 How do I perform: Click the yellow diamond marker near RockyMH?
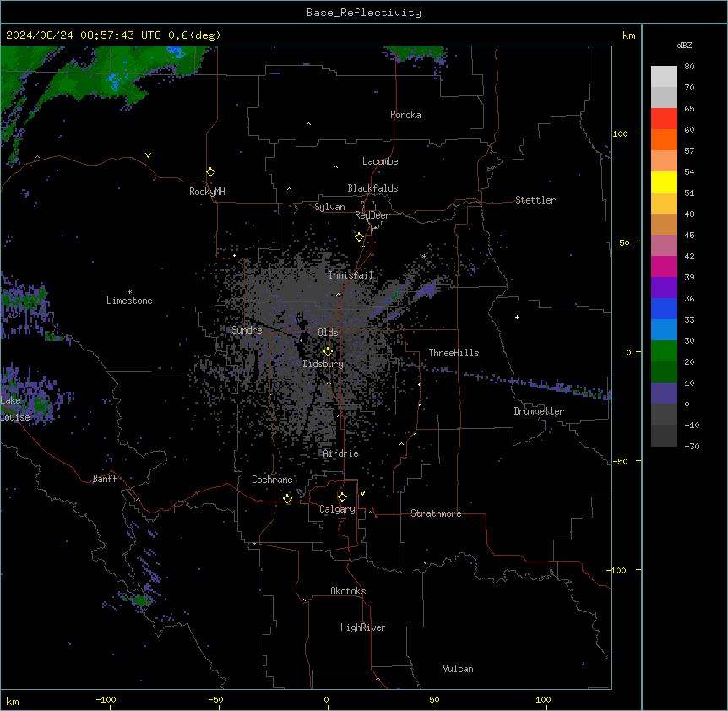[x=211, y=172]
